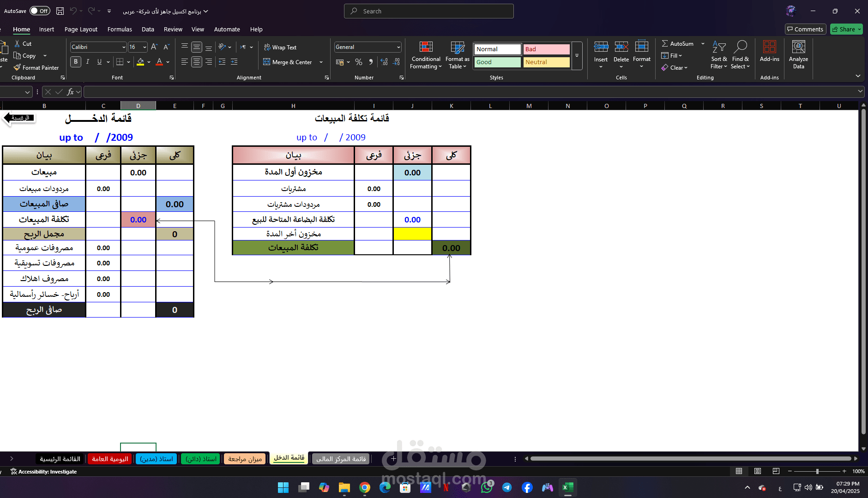Click the Save icon in title bar
The image size is (868, 498).
(x=60, y=11)
